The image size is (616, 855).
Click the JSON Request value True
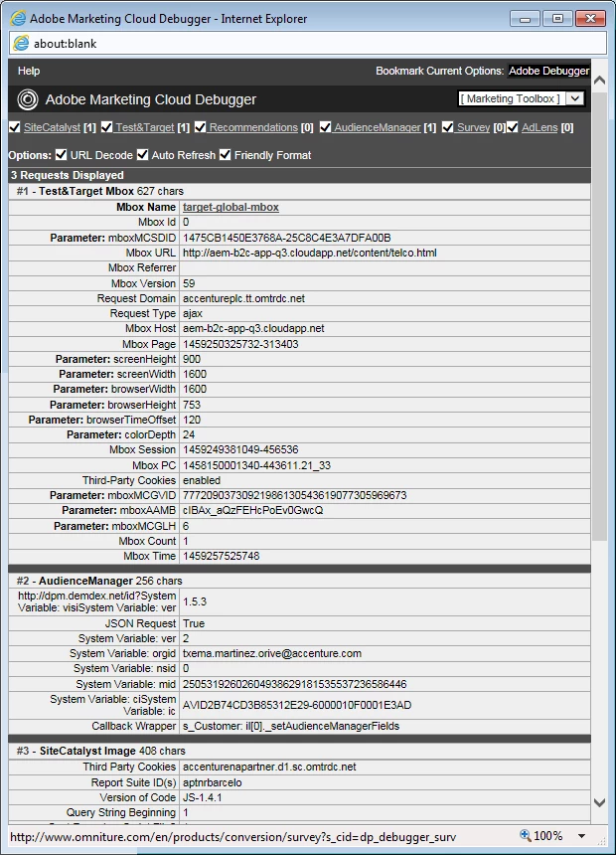coord(194,623)
